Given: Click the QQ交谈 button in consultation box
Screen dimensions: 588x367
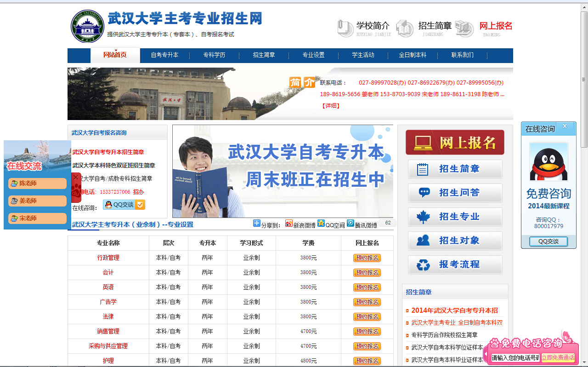Looking at the screenshot, I should coord(119,205).
